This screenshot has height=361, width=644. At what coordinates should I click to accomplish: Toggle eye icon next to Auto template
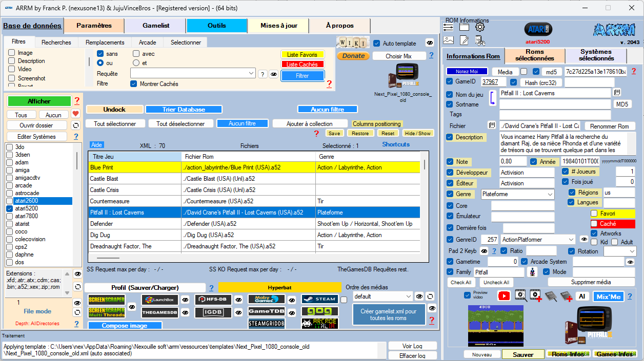pos(430,43)
